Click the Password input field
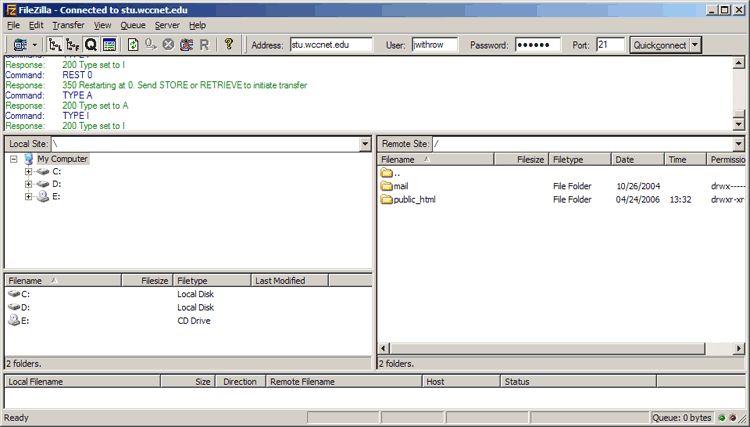The height and width of the screenshot is (427, 750). point(538,45)
